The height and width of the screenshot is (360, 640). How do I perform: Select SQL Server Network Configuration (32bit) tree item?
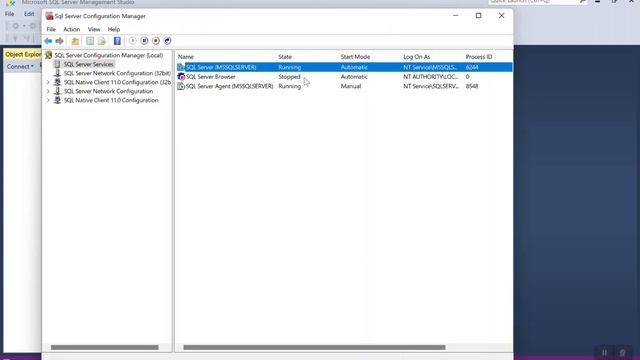[x=117, y=73]
